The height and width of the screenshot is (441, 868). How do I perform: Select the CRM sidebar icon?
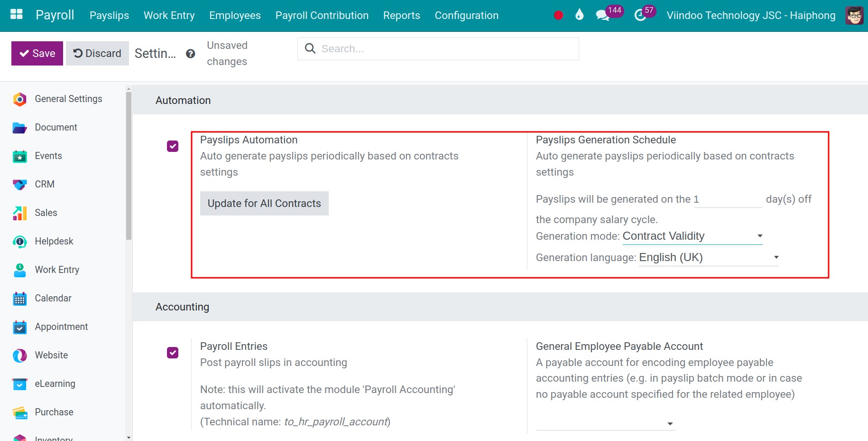click(19, 184)
